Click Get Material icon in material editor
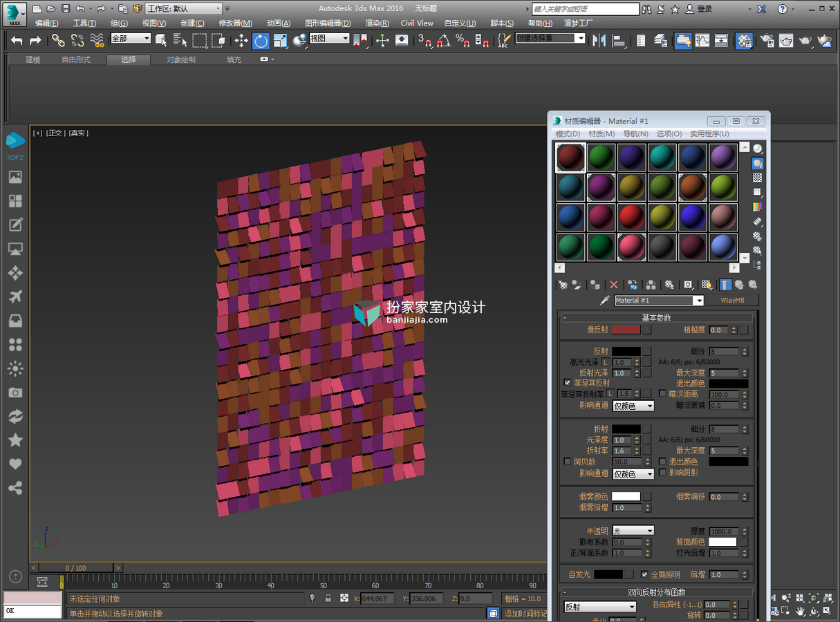This screenshot has height=622, width=840. (x=563, y=284)
